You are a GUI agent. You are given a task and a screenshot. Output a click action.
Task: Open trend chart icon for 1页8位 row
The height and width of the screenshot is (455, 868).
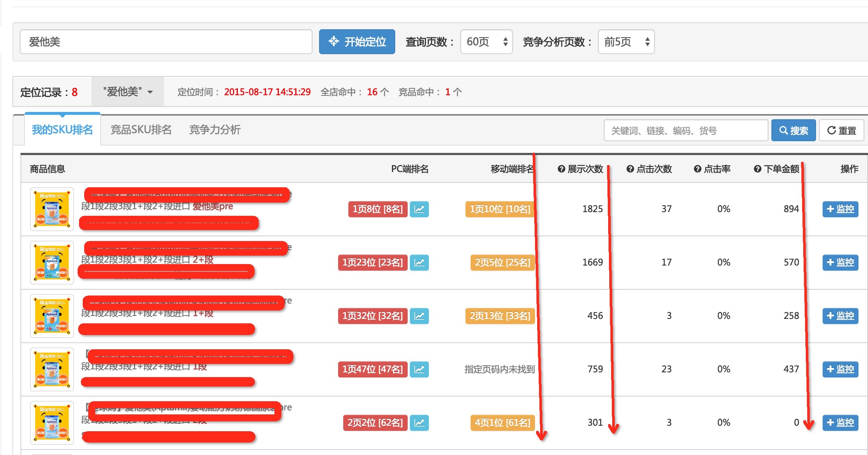point(419,209)
